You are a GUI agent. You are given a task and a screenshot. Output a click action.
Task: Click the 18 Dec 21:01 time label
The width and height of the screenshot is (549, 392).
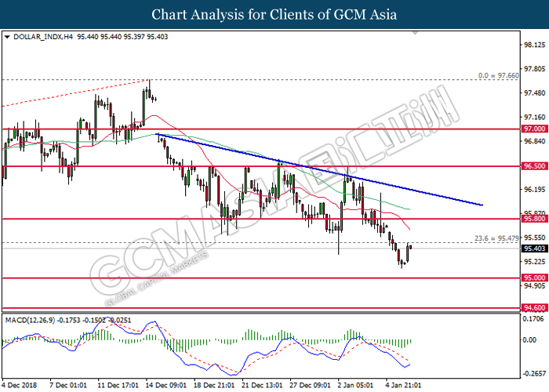point(214,385)
